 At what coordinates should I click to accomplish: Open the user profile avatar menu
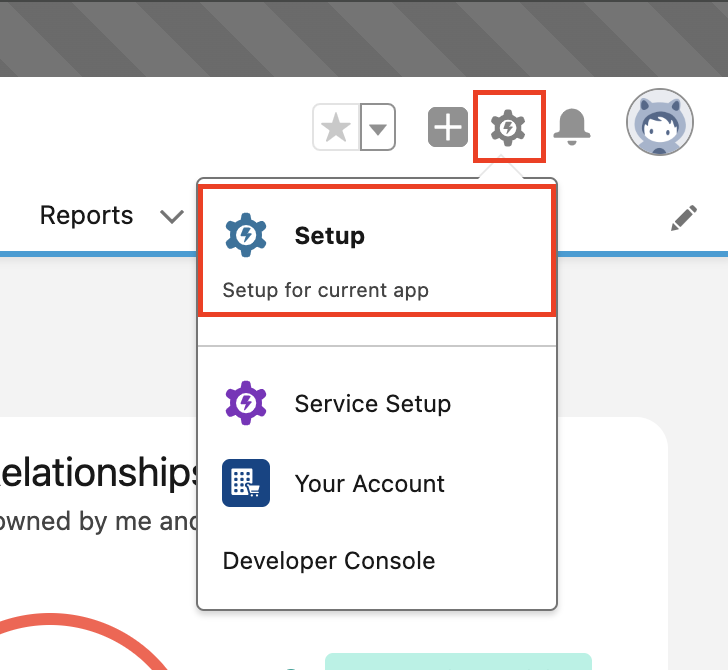659,122
